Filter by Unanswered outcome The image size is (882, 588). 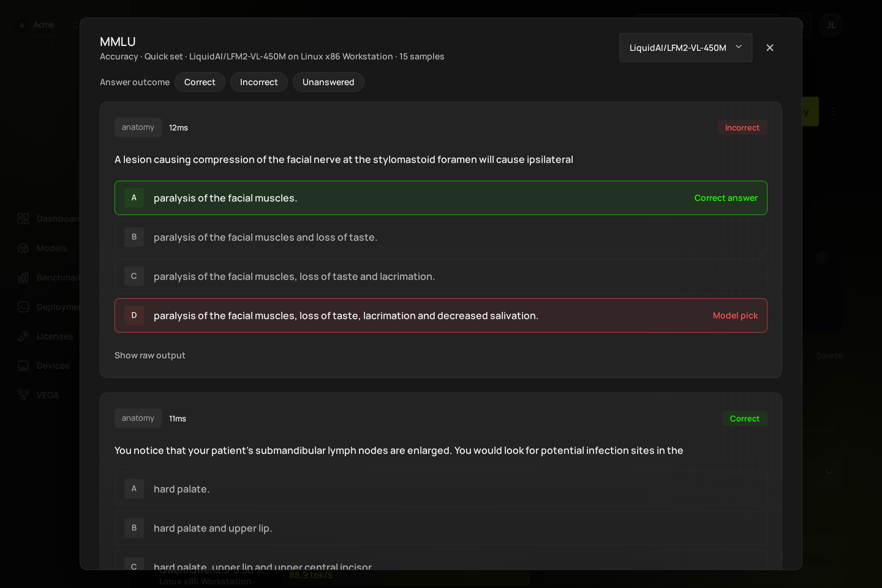point(328,82)
